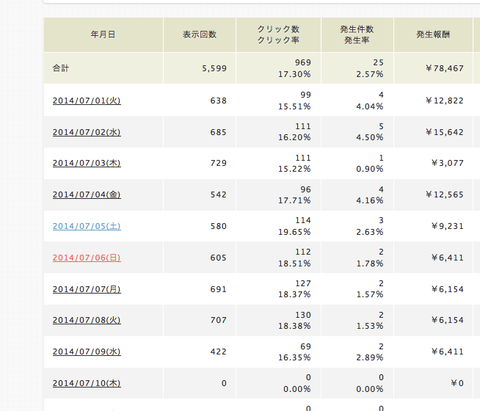Viewport: 480px width, 411px height.
Task: Select occurrence rate 4.04%
Action: 370,107
